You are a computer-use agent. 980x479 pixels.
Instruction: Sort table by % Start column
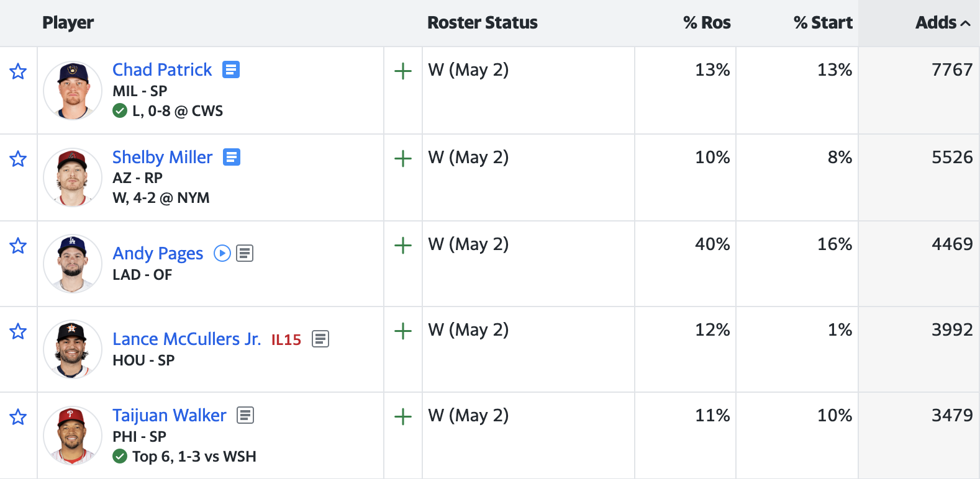823,23
